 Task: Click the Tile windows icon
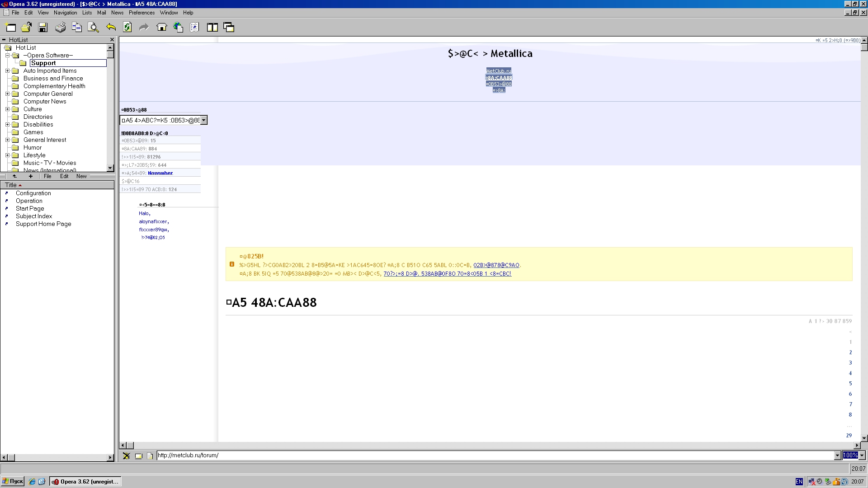(x=212, y=28)
